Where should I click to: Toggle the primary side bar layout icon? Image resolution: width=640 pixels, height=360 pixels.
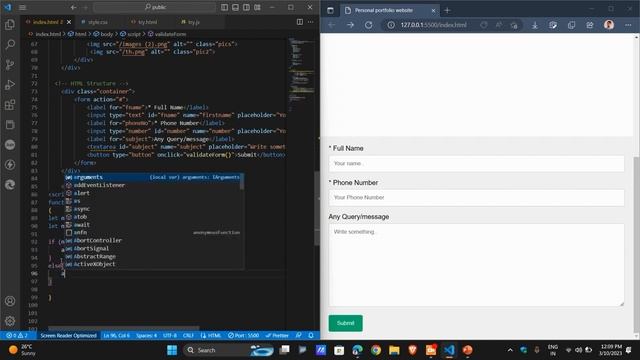[x=224, y=7]
